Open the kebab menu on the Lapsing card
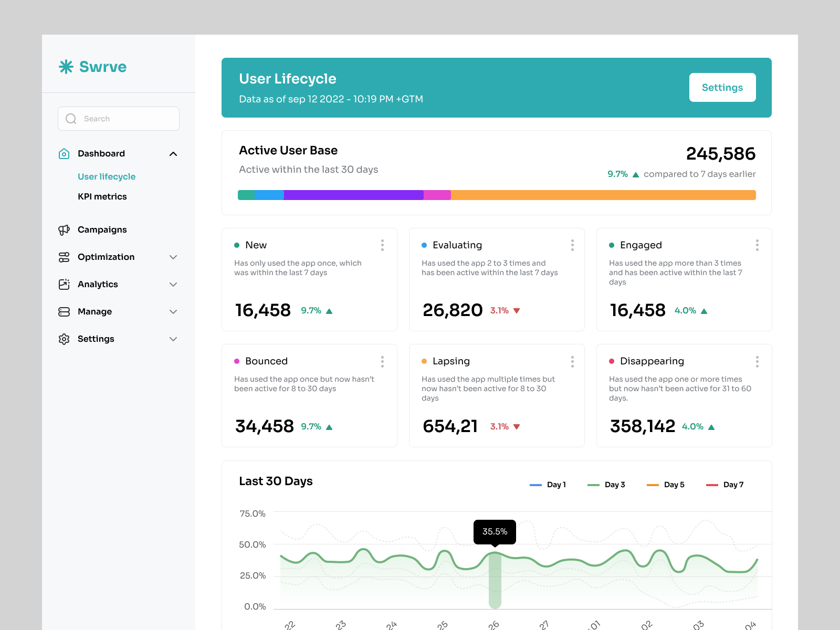 click(572, 361)
